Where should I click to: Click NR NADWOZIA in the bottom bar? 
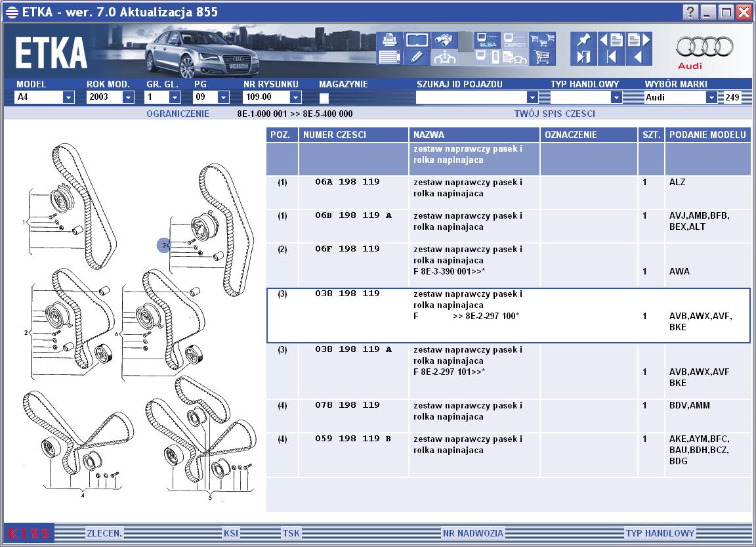click(473, 533)
